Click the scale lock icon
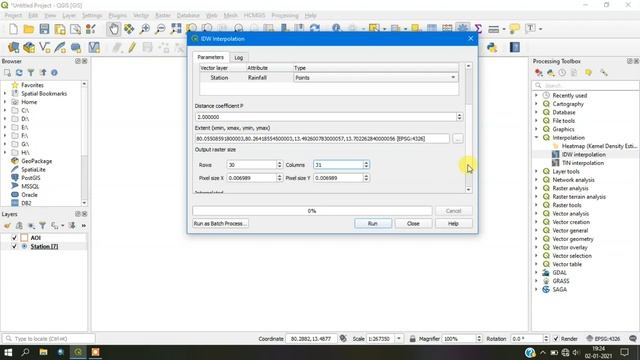 pyautogui.click(x=412, y=339)
